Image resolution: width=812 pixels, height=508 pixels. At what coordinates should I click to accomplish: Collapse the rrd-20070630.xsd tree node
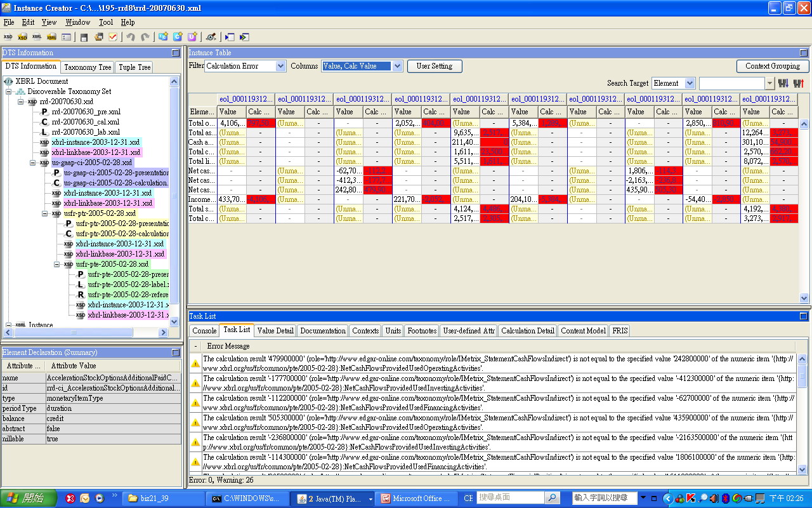pyautogui.click(x=21, y=102)
